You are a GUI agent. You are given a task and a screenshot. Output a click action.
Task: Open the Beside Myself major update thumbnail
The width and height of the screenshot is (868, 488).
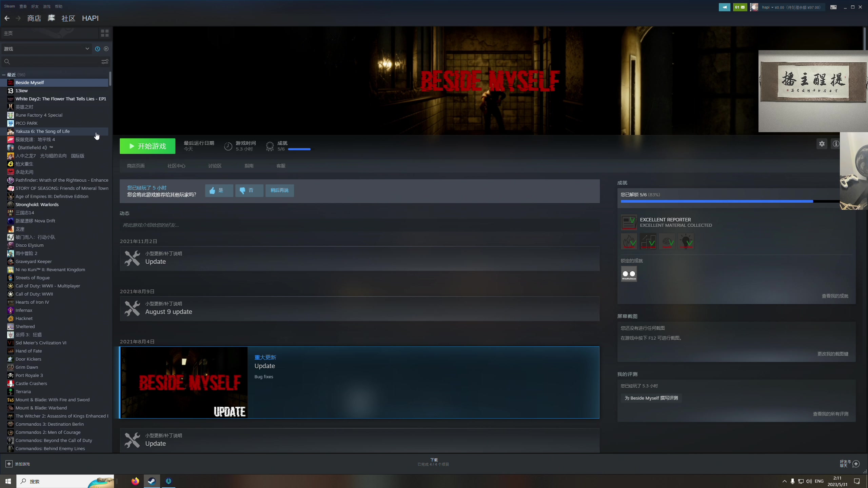(x=184, y=382)
